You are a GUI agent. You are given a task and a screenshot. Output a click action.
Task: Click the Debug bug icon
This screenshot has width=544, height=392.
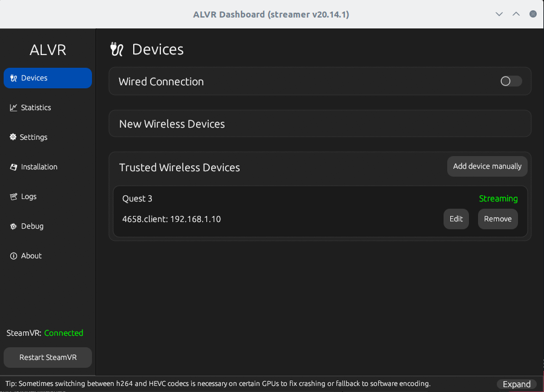14,226
